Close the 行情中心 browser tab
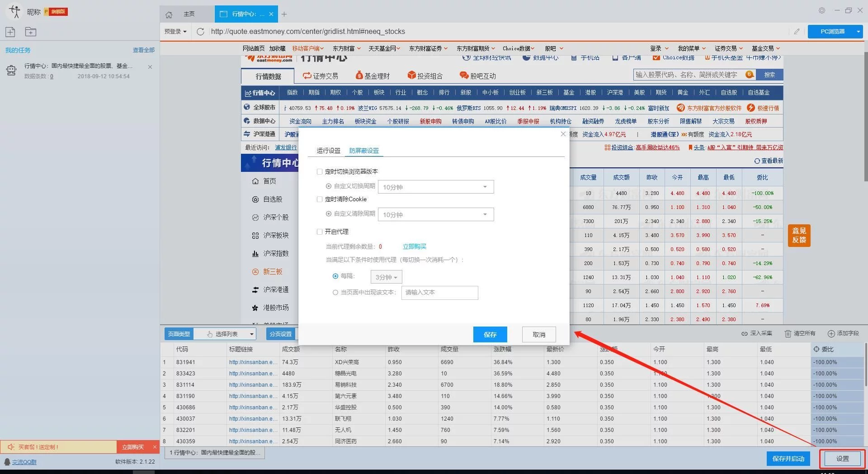Screen dimensions: 868x474 [271, 14]
